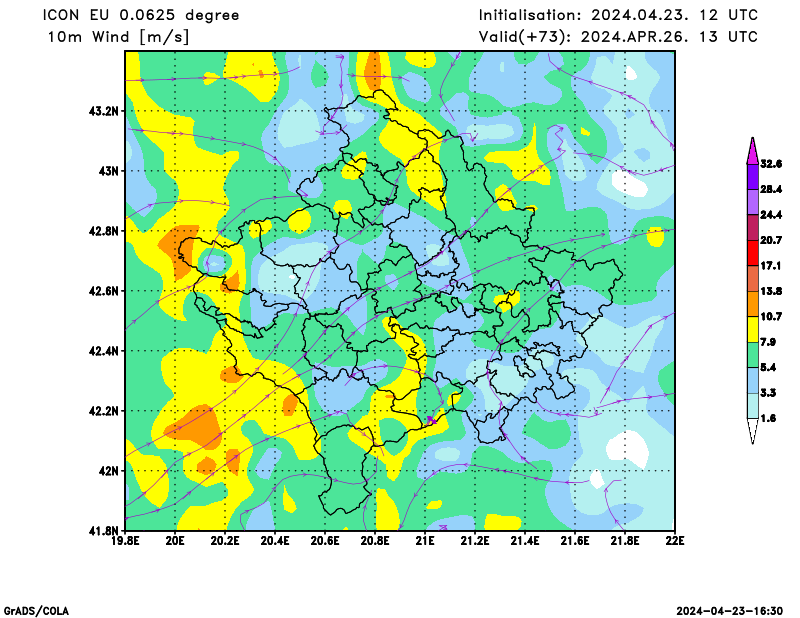
Task: Click the orange legend color swatch
Action: click(x=753, y=304)
